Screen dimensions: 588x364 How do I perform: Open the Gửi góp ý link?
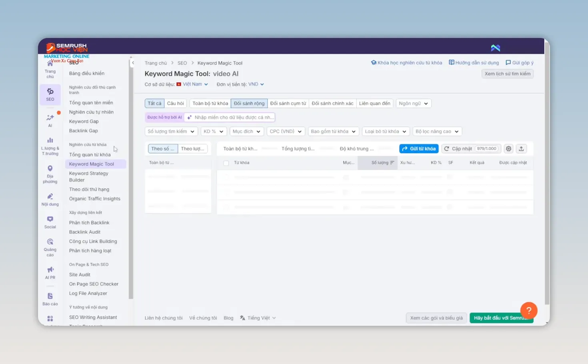tap(520, 63)
